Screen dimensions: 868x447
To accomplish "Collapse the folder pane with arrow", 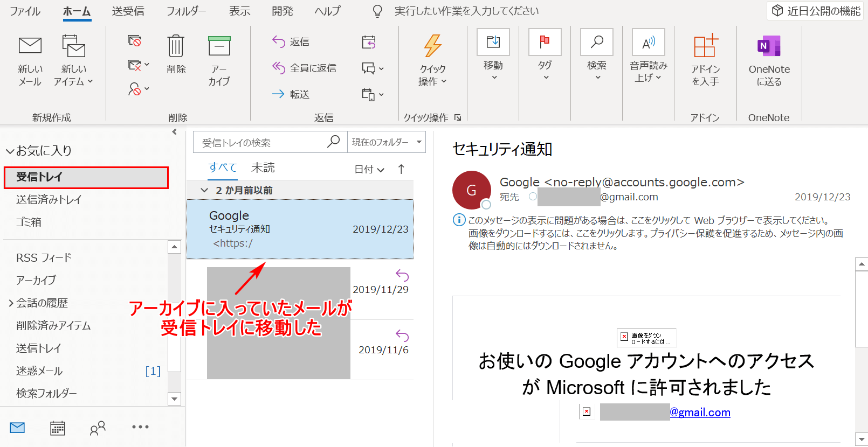I will coord(174,132).
